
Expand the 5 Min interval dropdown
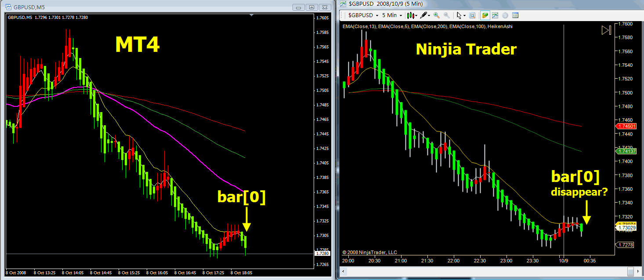(401, 15)
